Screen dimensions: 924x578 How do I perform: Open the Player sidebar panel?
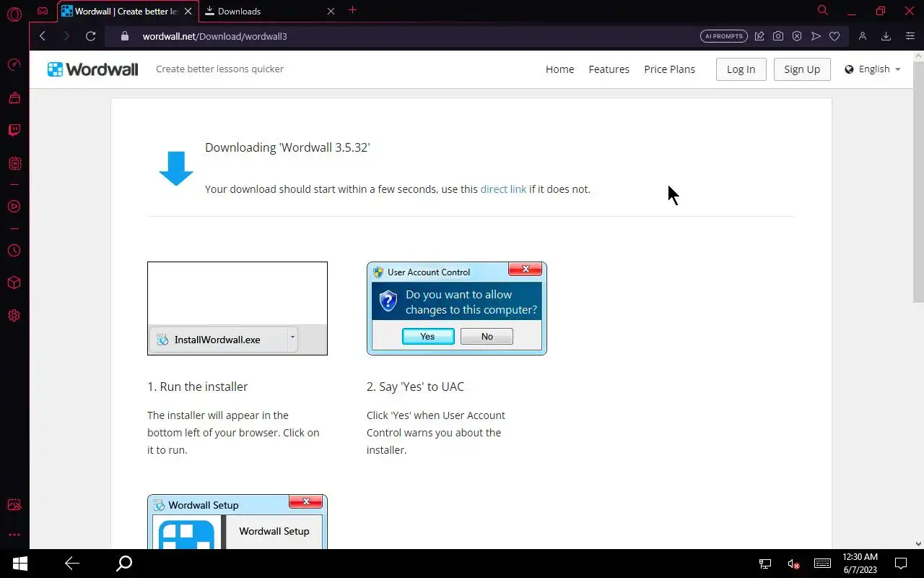[14, 207]
